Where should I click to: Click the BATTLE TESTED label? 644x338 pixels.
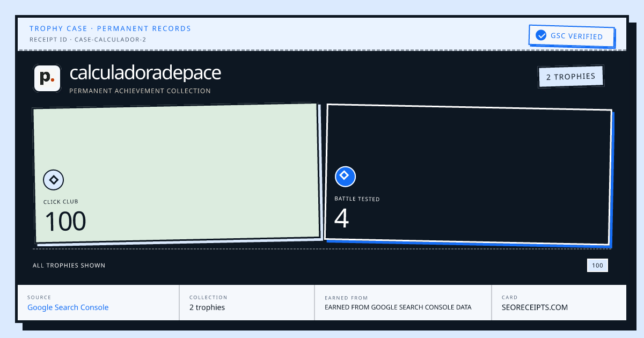(x=357, y=199)
